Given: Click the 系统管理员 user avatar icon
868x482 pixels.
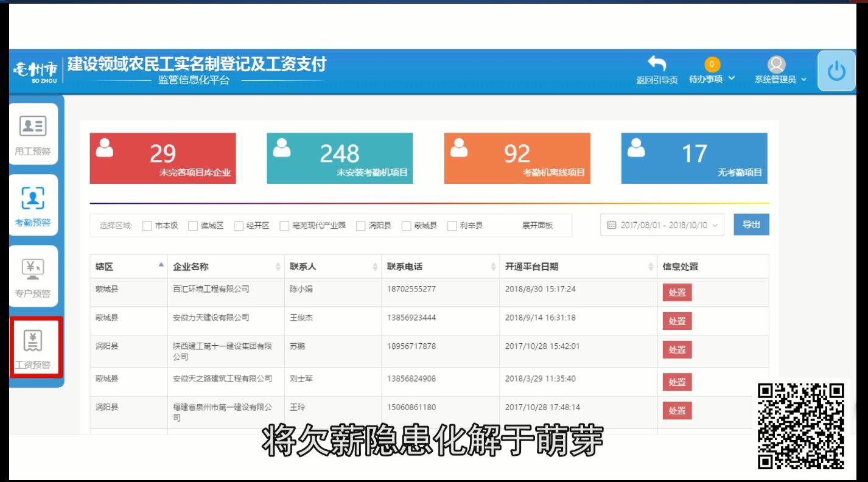Looking at the screenshot, I should coord(775,65).
